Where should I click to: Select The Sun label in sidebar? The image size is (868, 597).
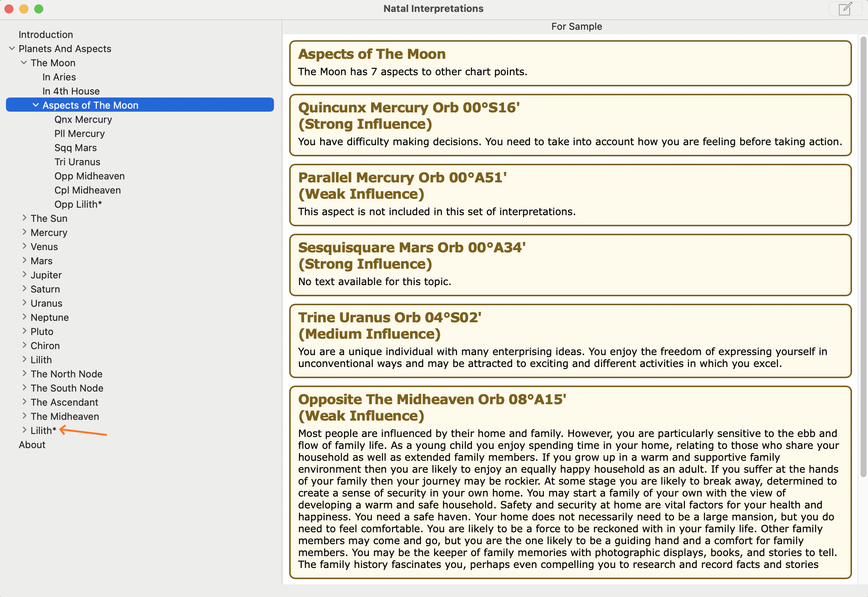49,218
